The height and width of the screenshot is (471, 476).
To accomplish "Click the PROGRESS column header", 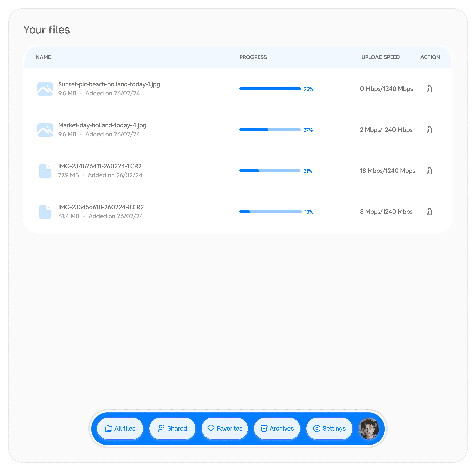I will tap(253, 57).
